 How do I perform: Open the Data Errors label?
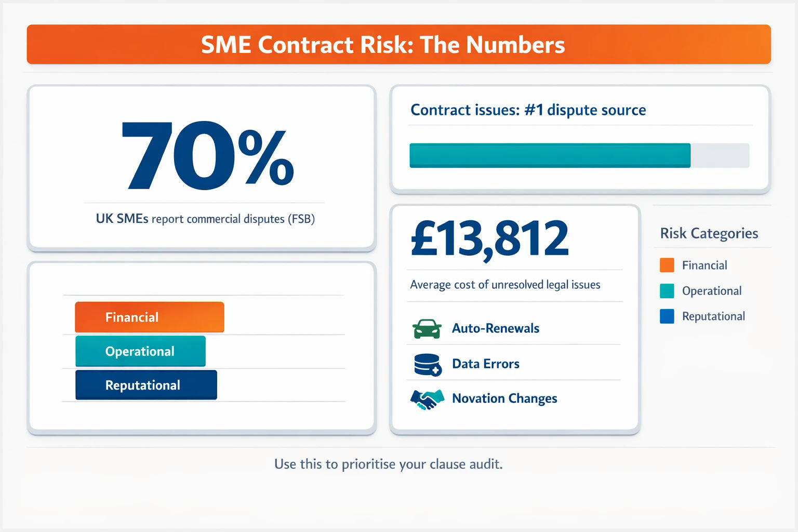point(486,364)
